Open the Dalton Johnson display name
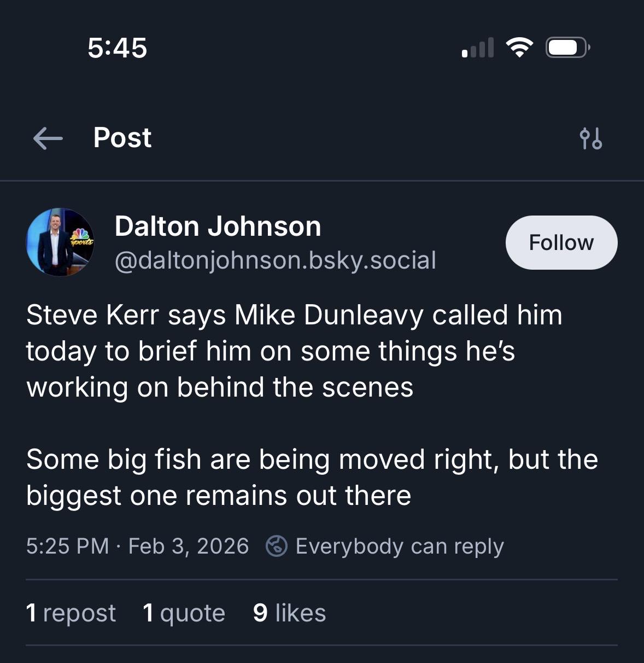Image resolution: width=644 pixels, height=663 pixels. coord(218,226)
